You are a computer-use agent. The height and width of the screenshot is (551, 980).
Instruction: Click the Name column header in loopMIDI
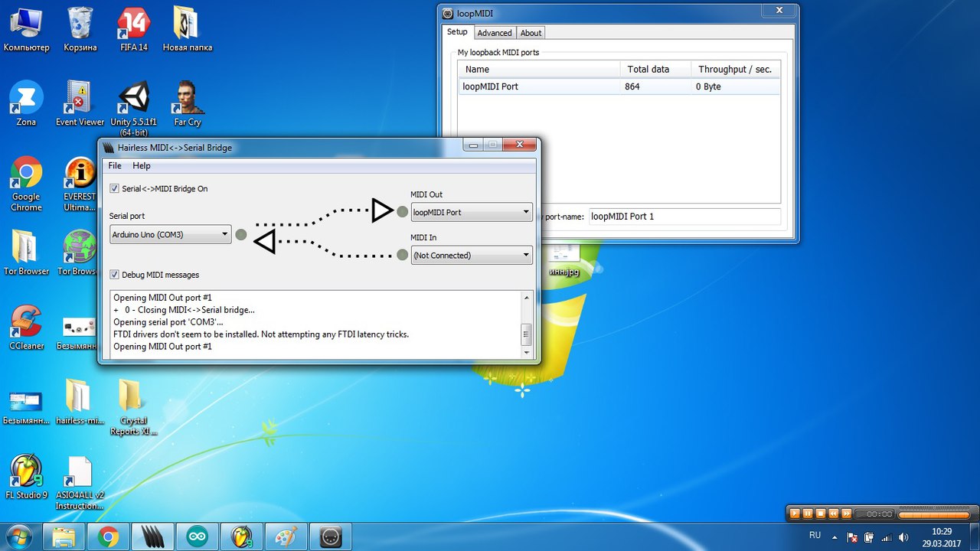pos(539,69)
